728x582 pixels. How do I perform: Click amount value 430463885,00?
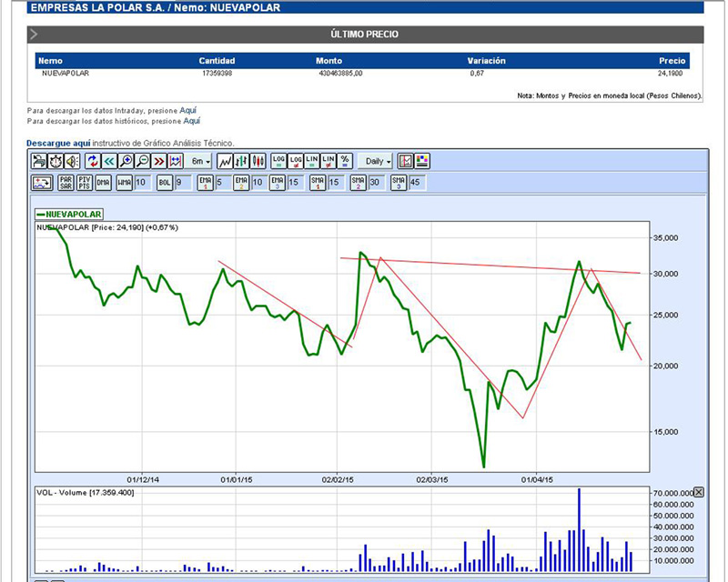pyautogui.click(x=340, y=74)
